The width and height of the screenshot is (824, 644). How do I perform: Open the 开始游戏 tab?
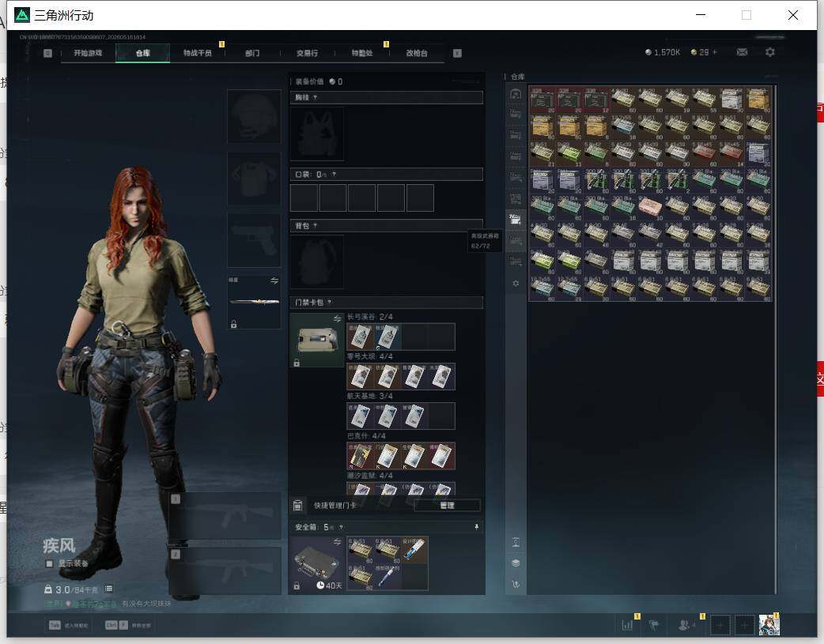point(88,53)
